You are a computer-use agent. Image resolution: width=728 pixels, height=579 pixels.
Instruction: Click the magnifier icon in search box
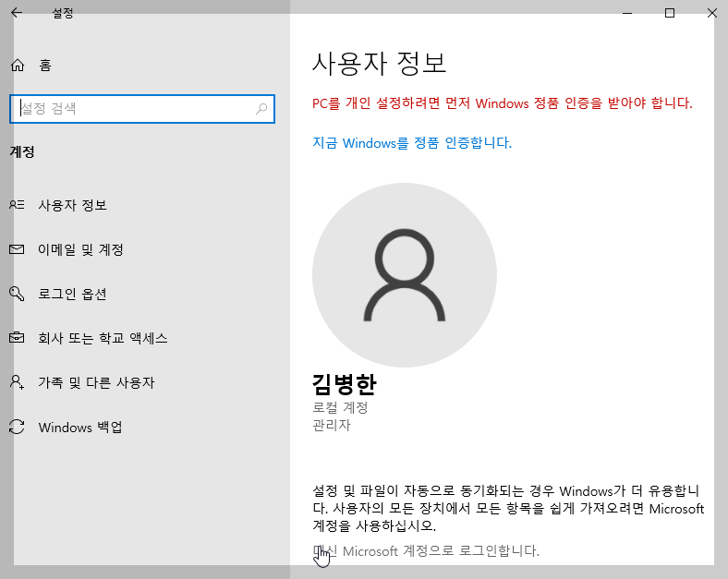pos(261,109)
